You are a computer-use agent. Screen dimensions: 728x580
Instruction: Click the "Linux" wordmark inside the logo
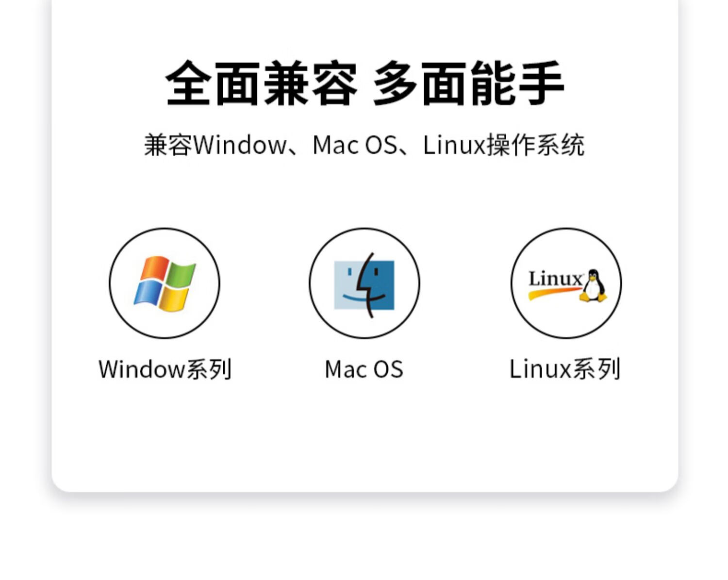click(x=555, y=279)
